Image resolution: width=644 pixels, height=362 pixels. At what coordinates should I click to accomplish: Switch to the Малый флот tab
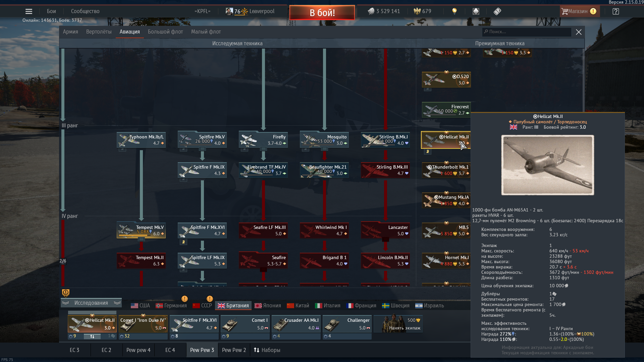206,32
